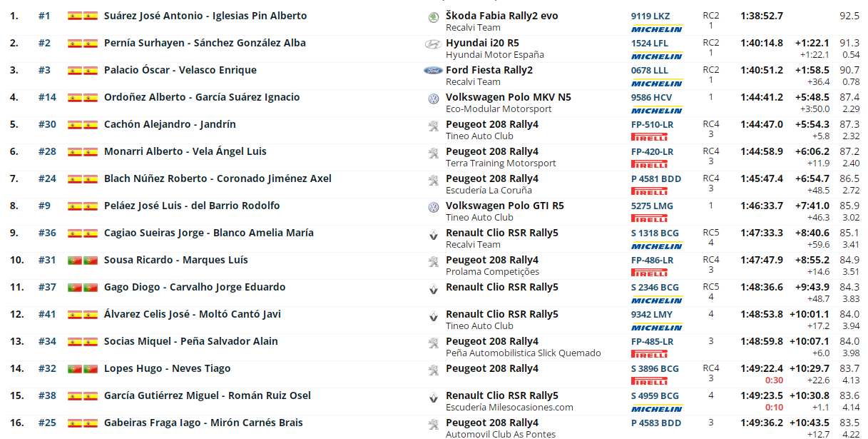Open crew Ordoñez Alberto - García Suárez Ignacio
Screen dimensions: 868x439
click(202, 97)
